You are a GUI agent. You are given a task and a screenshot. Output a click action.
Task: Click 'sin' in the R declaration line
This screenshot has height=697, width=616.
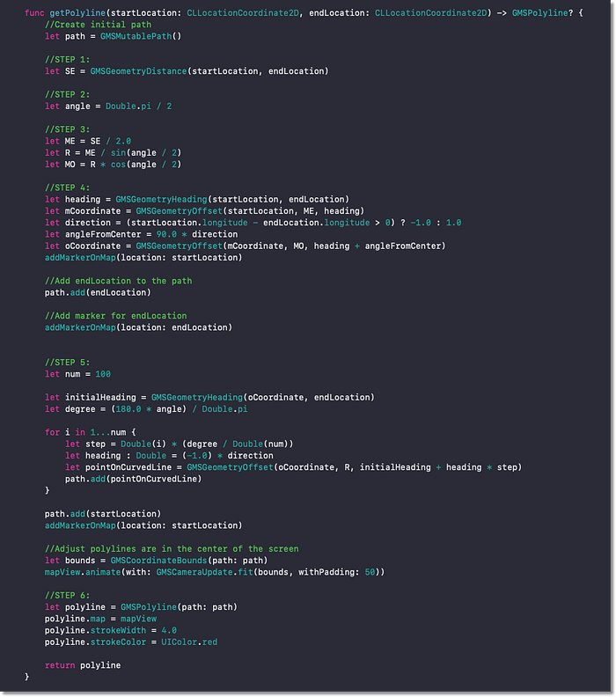pyautogui.click(x=118, y=152)
